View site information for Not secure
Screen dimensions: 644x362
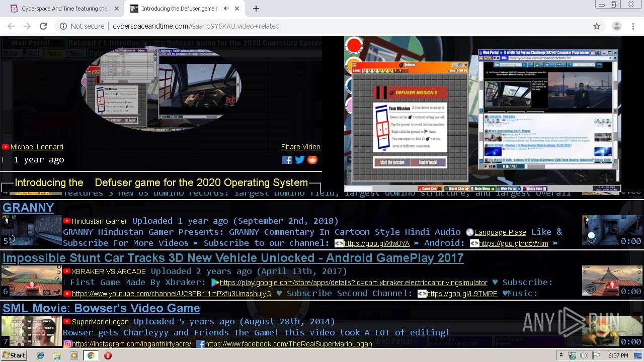[82, 26]
